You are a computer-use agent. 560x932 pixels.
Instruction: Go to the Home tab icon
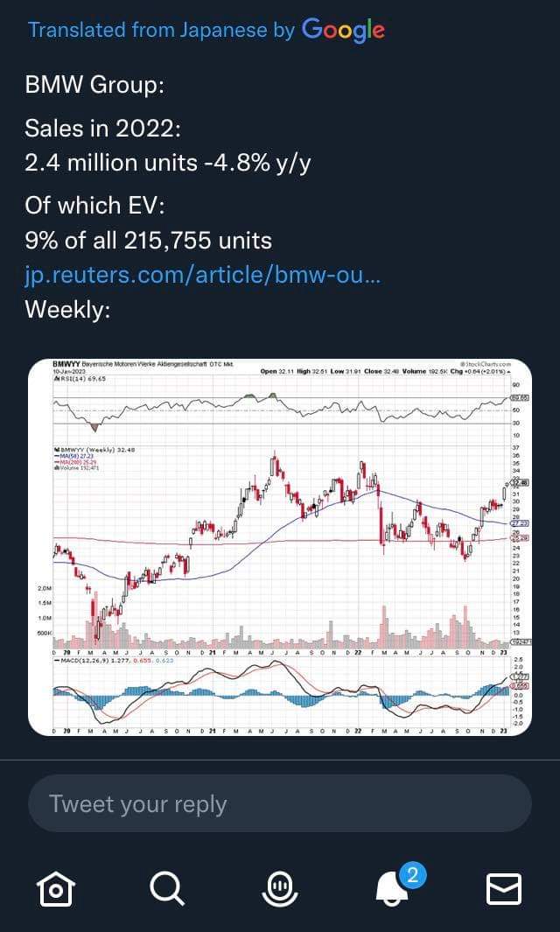pyautogui.click(x=55, y=890)
